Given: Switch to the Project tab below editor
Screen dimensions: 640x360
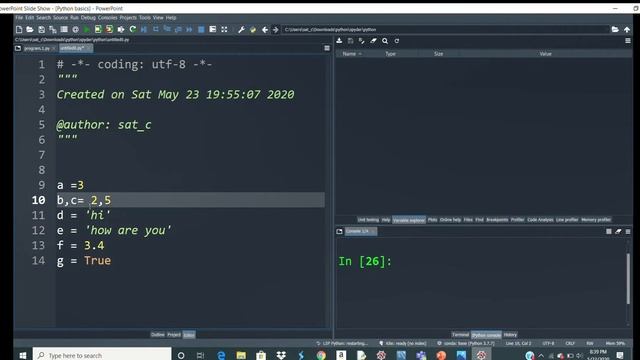Looking at the screenshot, I should point(173,335).
